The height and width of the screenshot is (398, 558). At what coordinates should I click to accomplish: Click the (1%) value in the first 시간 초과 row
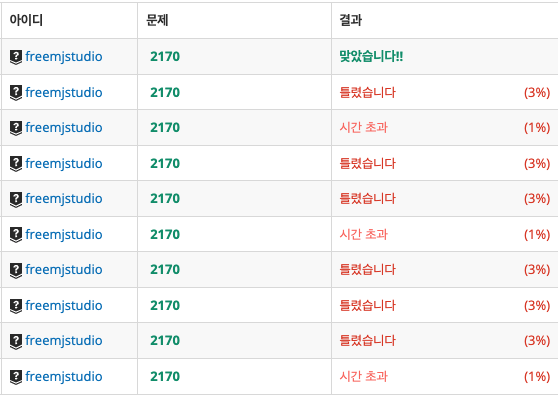pyautogui.click(x=537, y=128)
